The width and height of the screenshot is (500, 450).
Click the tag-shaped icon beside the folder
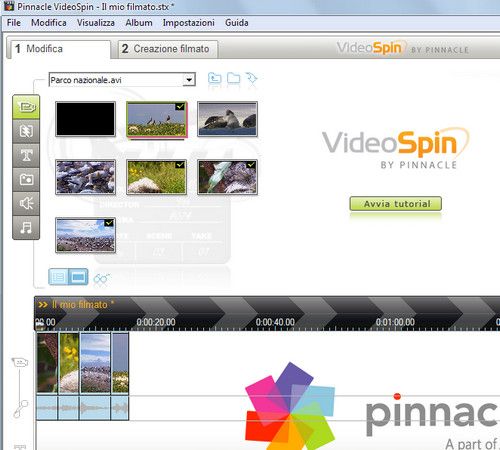252,79
